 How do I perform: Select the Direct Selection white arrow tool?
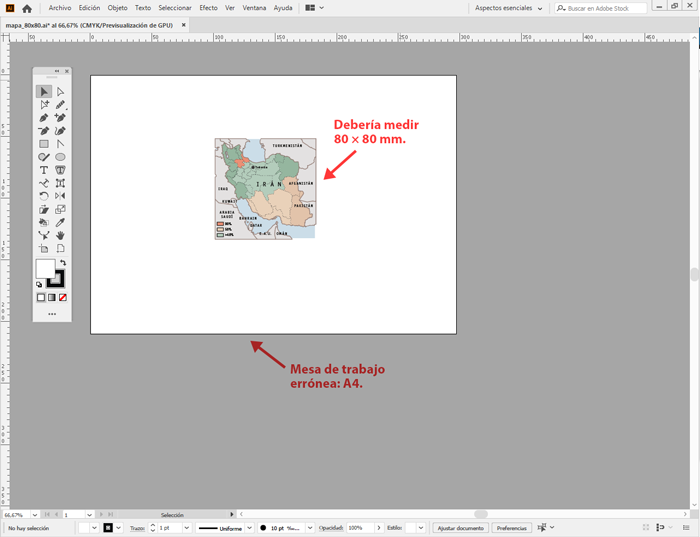pyautogui.click(x=61, y=92)
